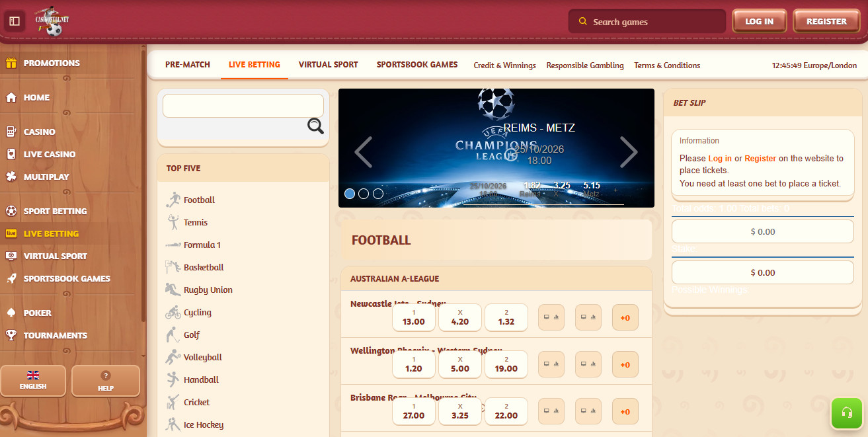The height and width of the screenshot is (437, 868).
Task: Click the Ice Hockey icon
Action: pyautogui.click(x=173, y=424)
